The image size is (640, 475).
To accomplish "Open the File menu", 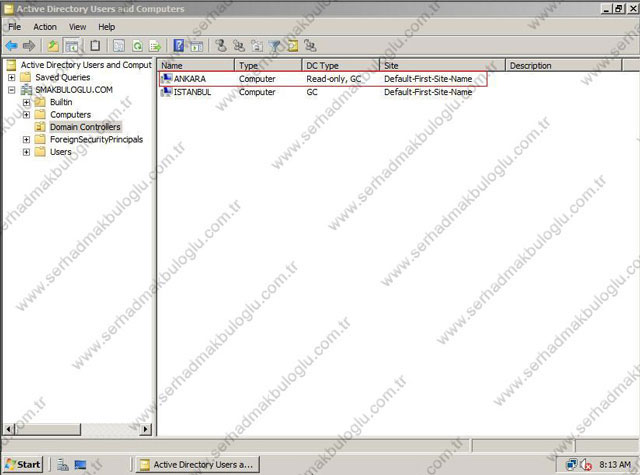I will [x=14, y=27].
